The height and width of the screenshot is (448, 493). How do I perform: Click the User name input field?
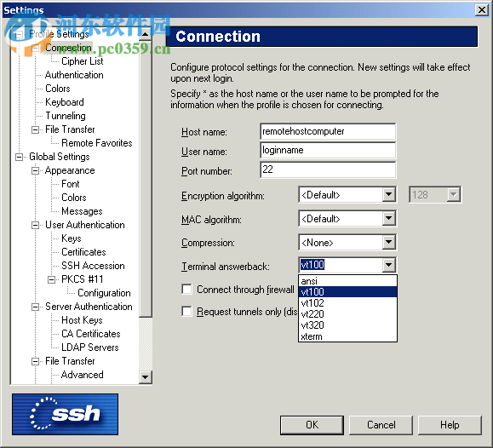[x=328, y=151]
